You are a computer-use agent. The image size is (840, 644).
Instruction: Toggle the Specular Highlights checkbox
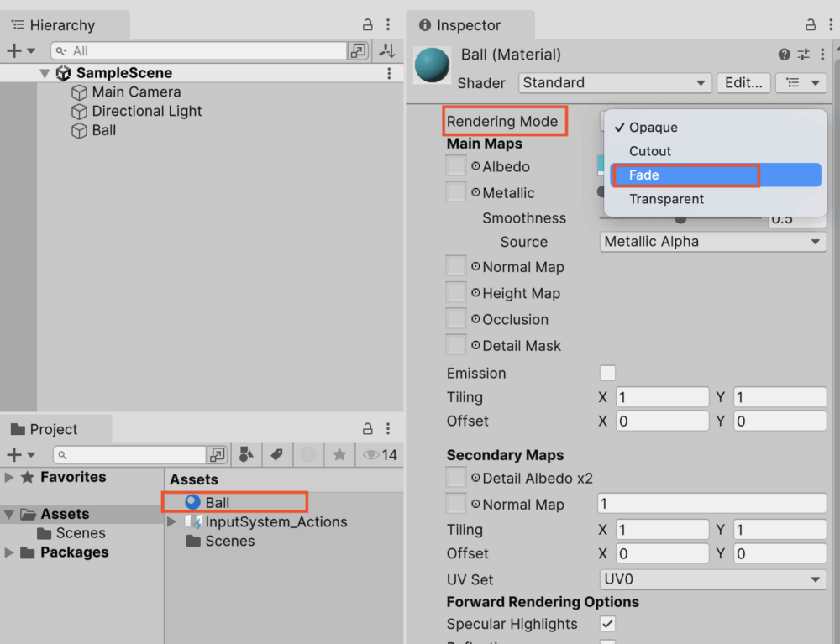[607, 624]
